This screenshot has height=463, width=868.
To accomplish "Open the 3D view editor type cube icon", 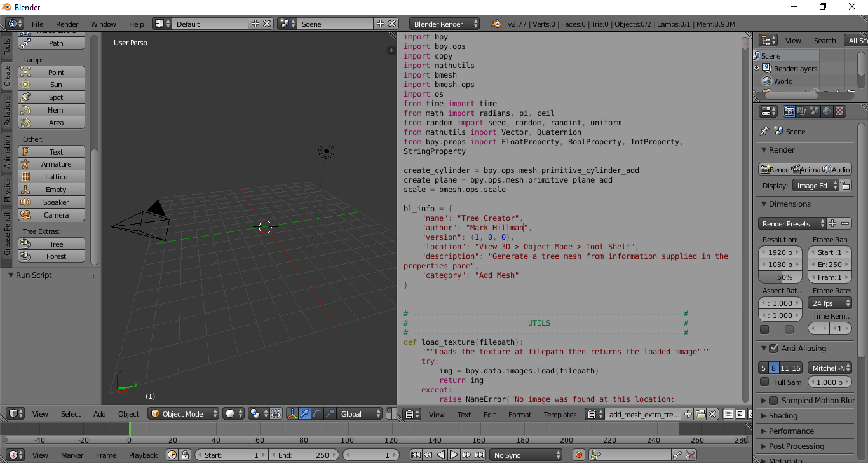I will coord(16,413).
